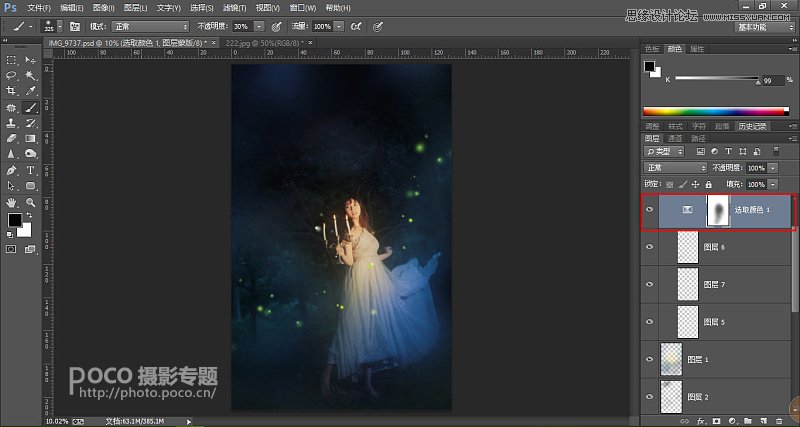Hide the 图层 6 layer
Viewport: 800px width, 427px height.
click(x=651, y=247)
